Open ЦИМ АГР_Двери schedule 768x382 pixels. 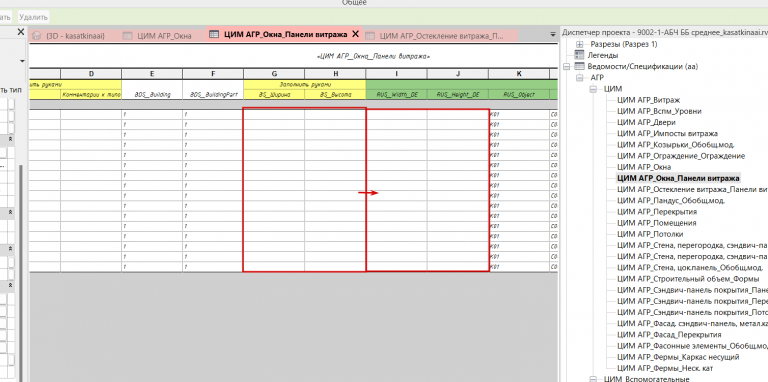point(646,122)
